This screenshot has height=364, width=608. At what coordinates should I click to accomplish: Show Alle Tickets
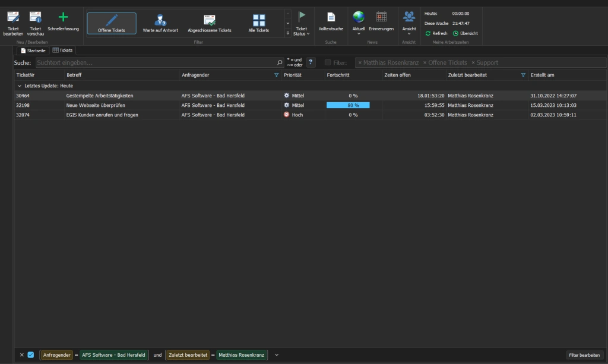click(259, 23)
